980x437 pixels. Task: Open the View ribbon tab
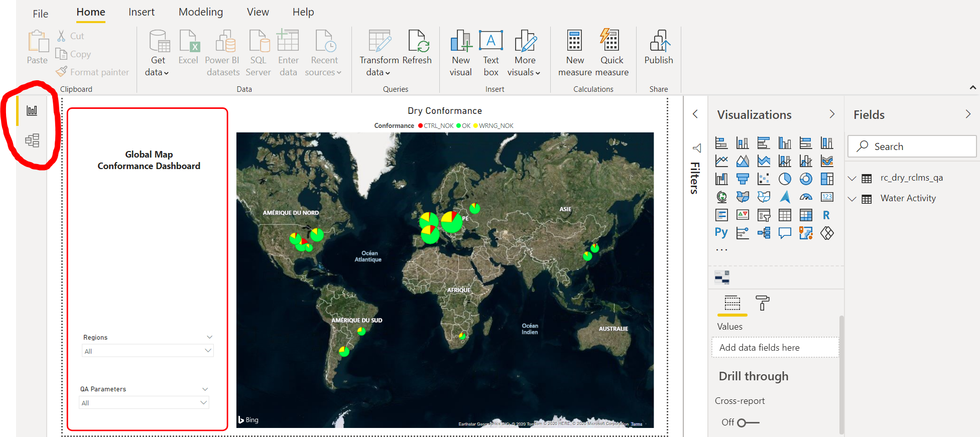point(258,12)
